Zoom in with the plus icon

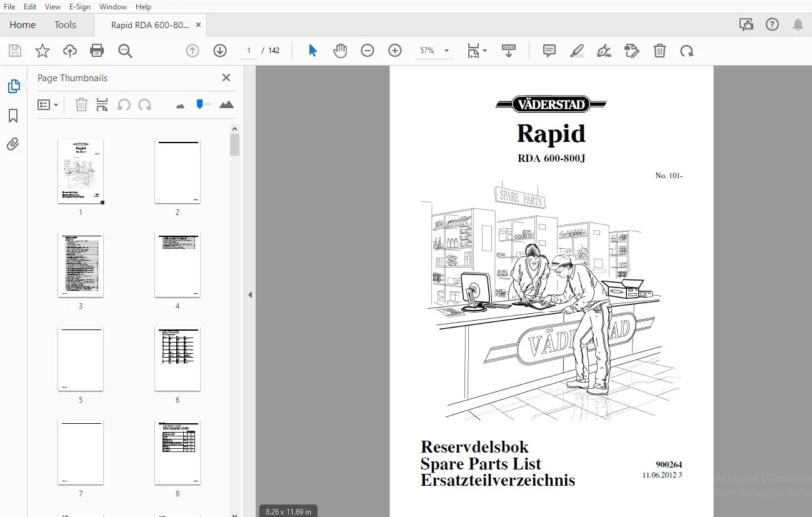tap(395, 51)
